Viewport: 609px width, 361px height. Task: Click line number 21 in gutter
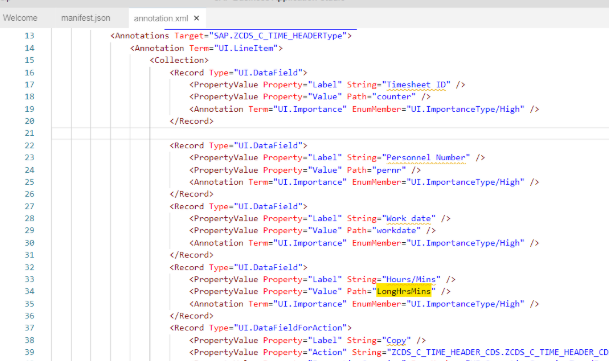tap(30, 133)
